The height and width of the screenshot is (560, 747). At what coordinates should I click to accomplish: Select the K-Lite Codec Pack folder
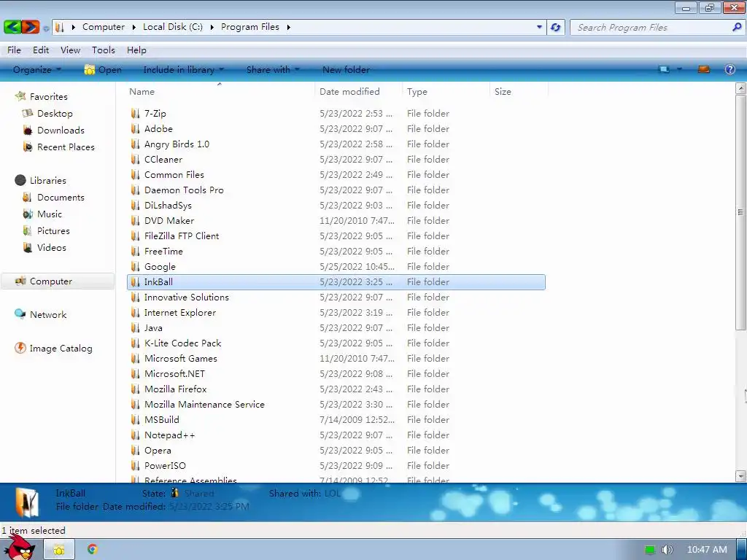[336, 343]
